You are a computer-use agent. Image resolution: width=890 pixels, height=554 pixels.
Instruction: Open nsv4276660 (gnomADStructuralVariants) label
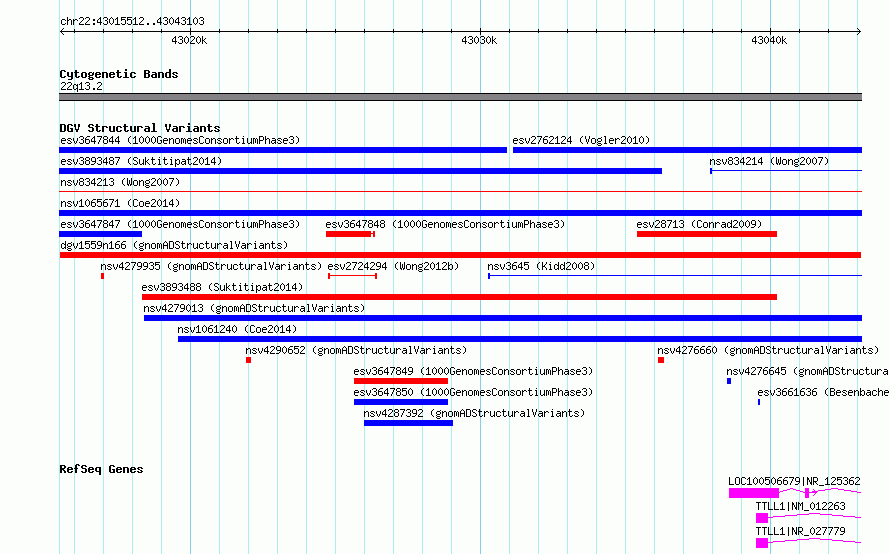pyautogui.click(x=768, y=350)
